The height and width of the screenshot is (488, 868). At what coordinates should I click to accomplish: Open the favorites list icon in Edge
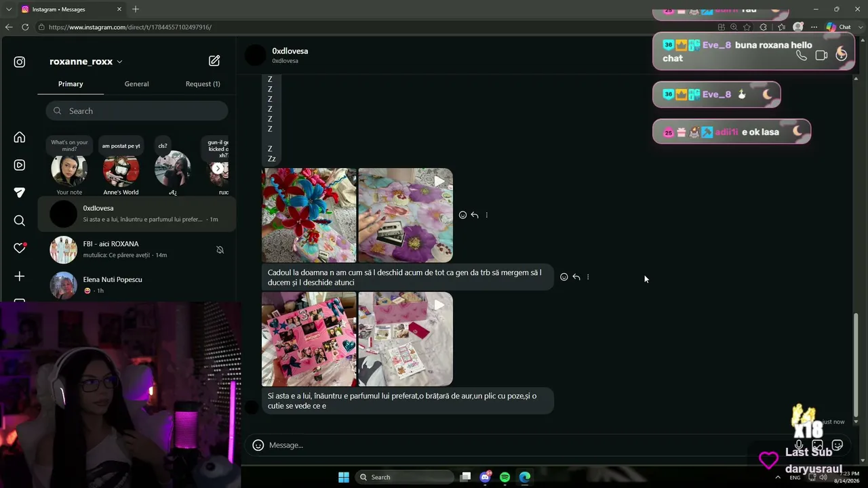pyautogui.click(x=781, y=27)
